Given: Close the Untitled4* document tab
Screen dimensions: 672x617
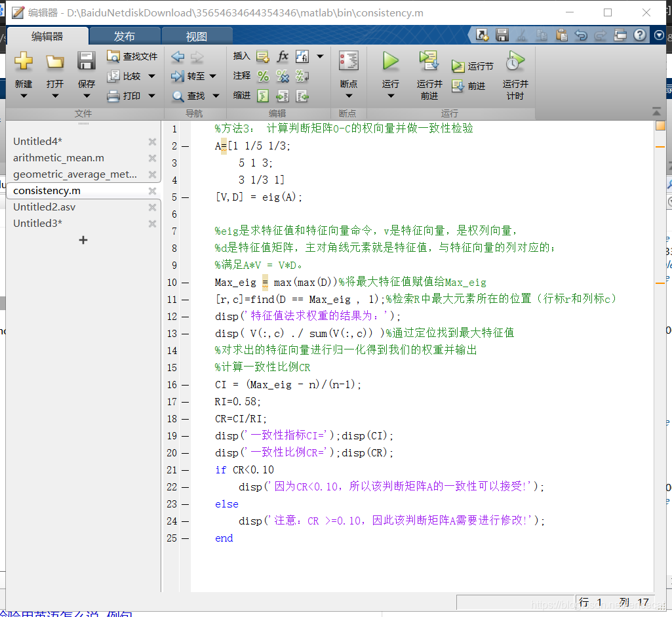Looking at the screenshot, I should [152, 142].
